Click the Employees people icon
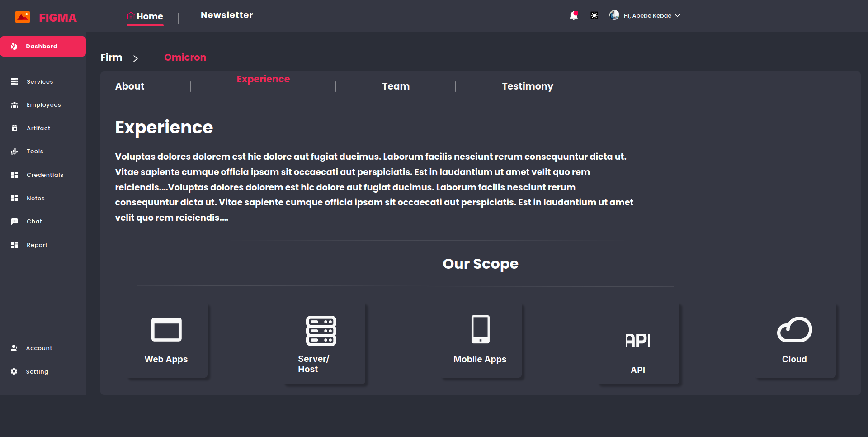The image size is (868, 437). pos(14,105)
